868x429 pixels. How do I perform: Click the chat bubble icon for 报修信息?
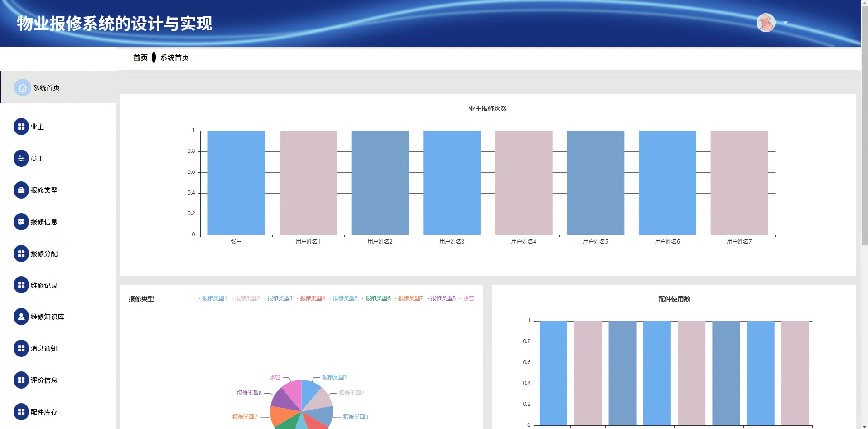pyautogui.click(x=21, y=222)
